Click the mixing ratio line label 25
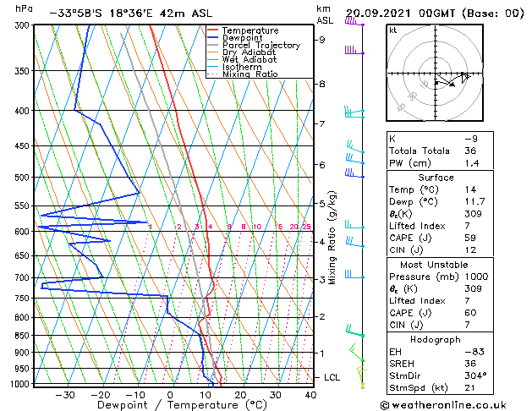Screen dimensions: 532x411 click(306, 227)
